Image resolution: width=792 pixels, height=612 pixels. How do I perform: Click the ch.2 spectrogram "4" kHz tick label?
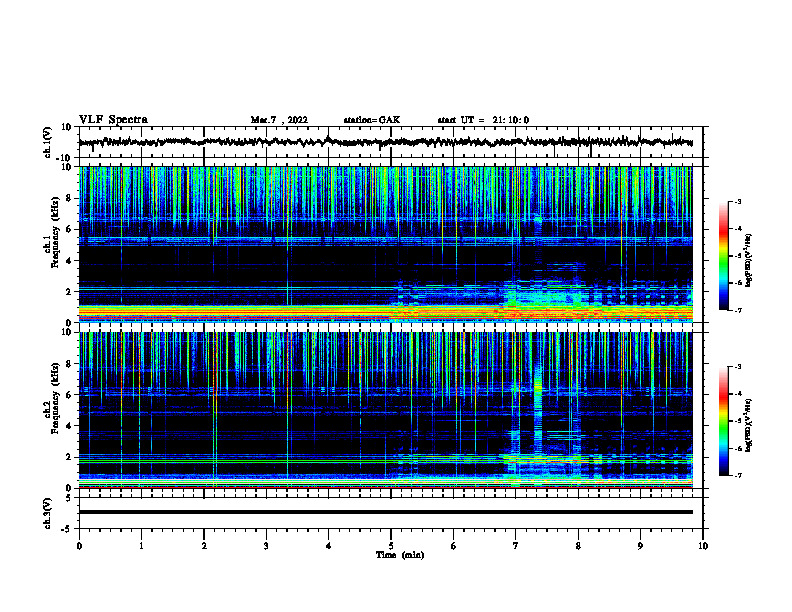tap(69, 426)
